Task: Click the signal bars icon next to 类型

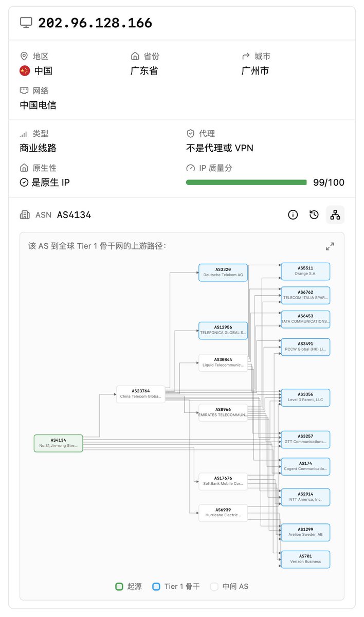Action: (24, 134)
